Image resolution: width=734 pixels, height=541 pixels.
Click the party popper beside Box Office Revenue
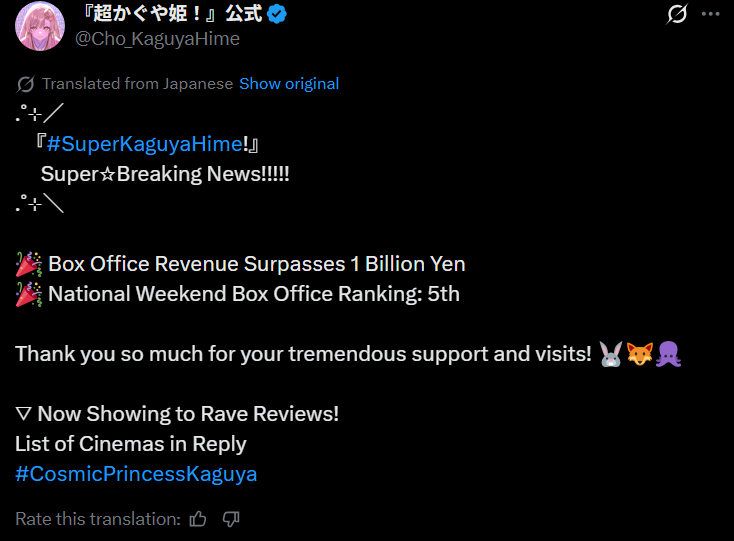(29, 264)
